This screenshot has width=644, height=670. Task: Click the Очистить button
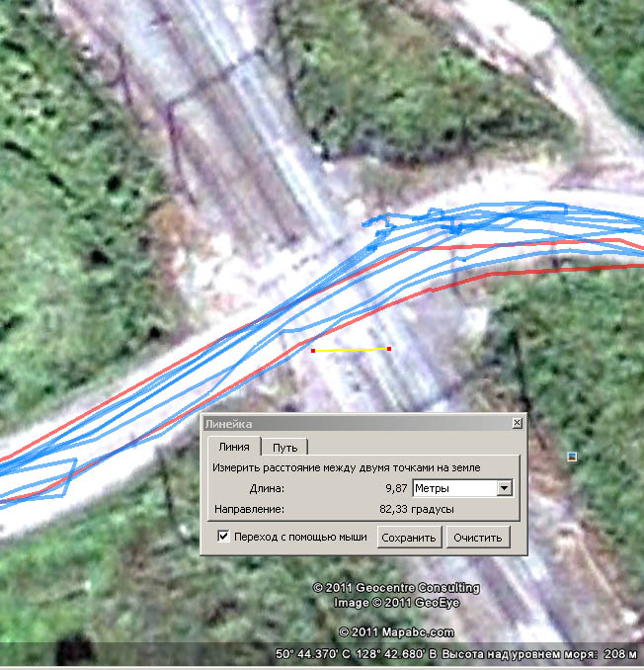pyautogui.click(x=478, y=538)
